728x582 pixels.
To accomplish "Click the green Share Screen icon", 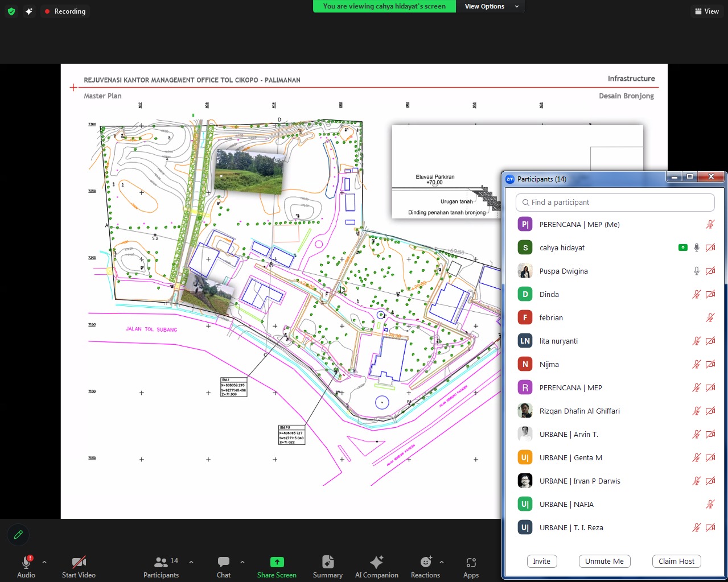I will [x=277, y=562].
